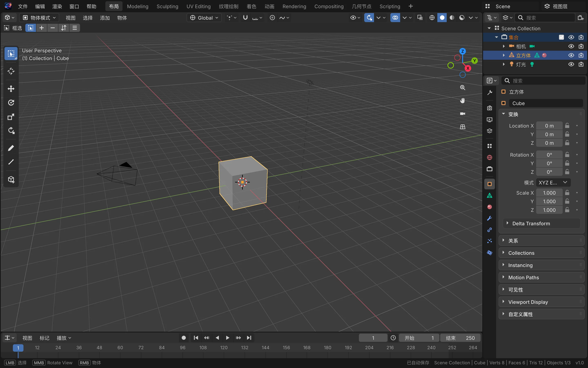This screenshot has height=368, width=588.
Task: Hide 立方体 object with eye icon
Action: (571, 55)
